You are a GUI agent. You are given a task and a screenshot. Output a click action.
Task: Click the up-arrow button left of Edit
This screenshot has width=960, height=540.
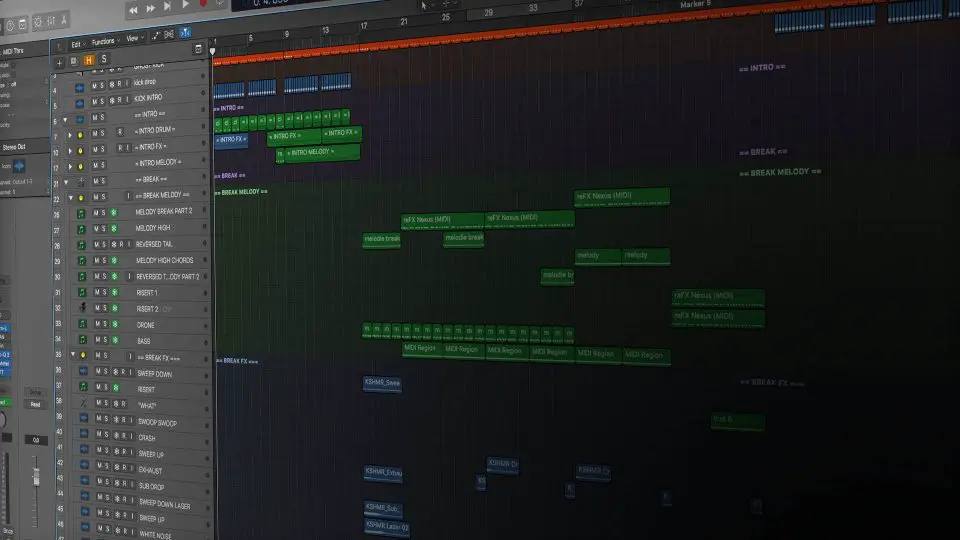tap(59, 47)
